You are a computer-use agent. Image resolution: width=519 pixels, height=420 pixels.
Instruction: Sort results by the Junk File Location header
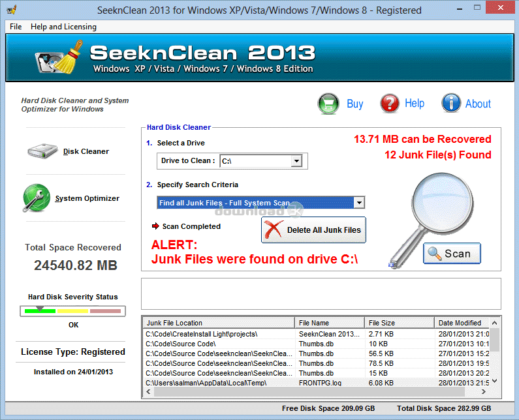pos(219,323)
